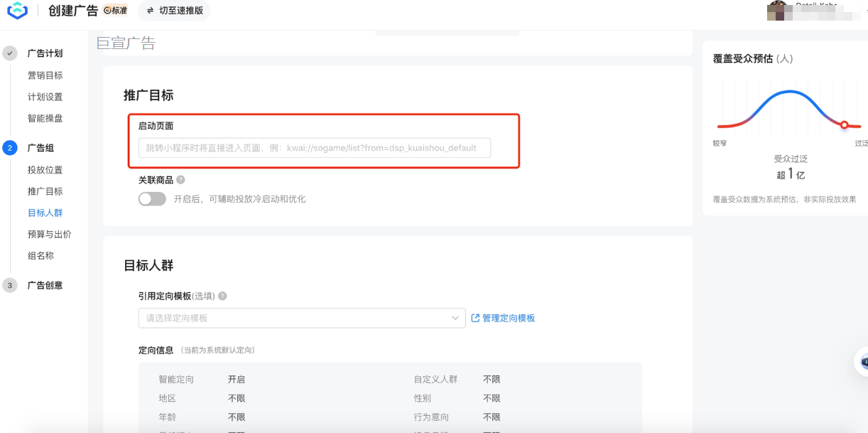
Task: Click the step 2 circle next to 广告组
Action: 10,149
